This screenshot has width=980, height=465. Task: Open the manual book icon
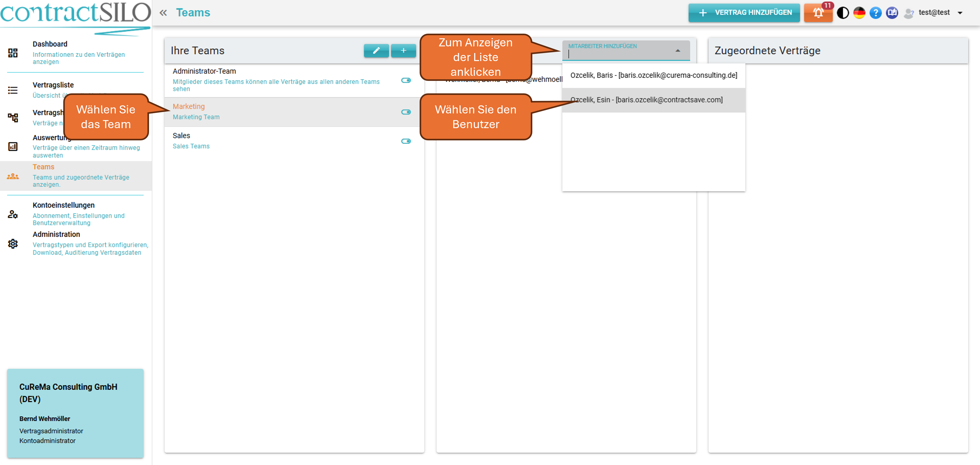coord(892,13)
